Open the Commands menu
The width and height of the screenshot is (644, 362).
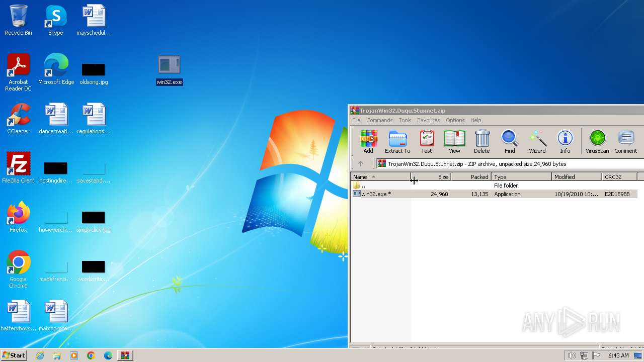tap(379, 120)
